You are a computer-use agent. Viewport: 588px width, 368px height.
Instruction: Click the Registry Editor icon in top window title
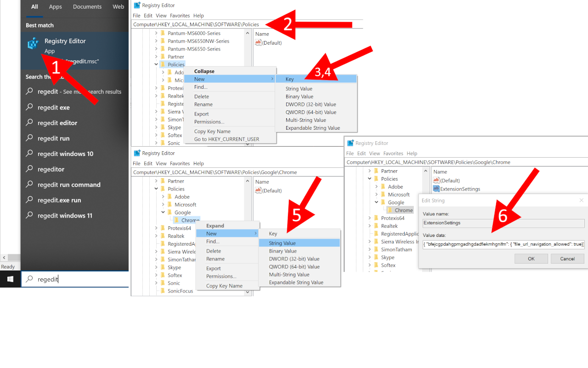click(137, 6)
